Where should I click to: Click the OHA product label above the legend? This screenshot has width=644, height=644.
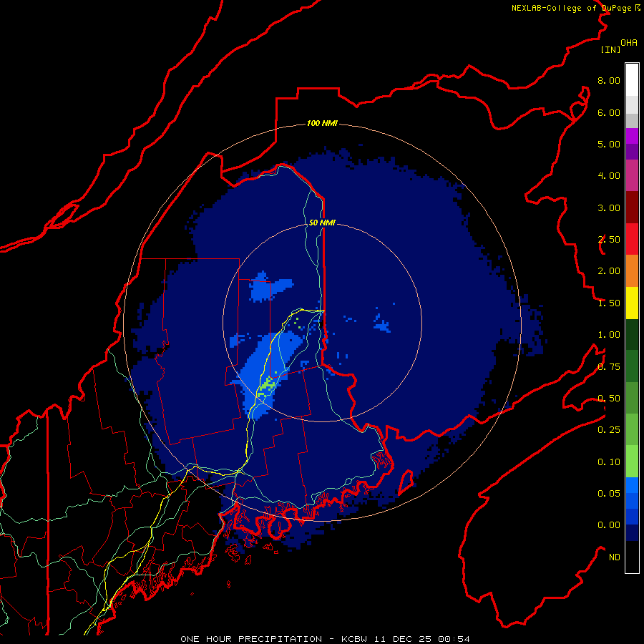click(629, 43)
